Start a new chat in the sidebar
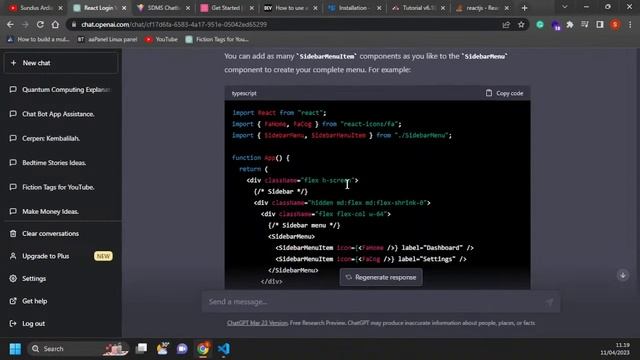640x360 pixels. click(x=61, y=63)
